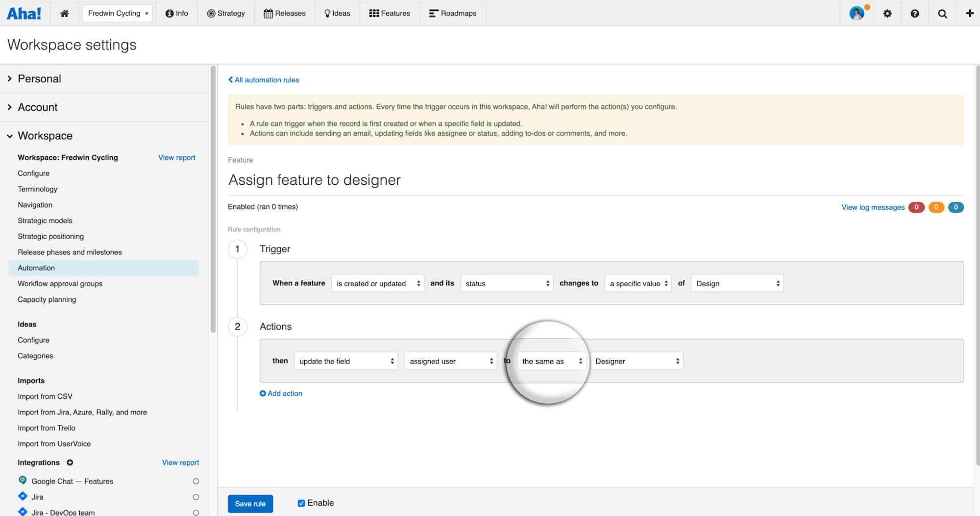Select Terminology in the workspace sidebar
This screenshot has height=516, width=980.
coord(37,189)
